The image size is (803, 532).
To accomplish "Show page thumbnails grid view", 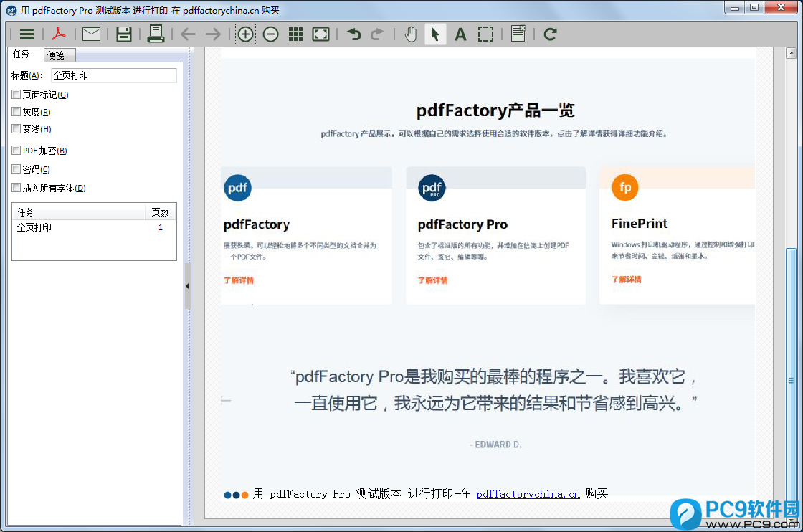I will tap(295, 34).
